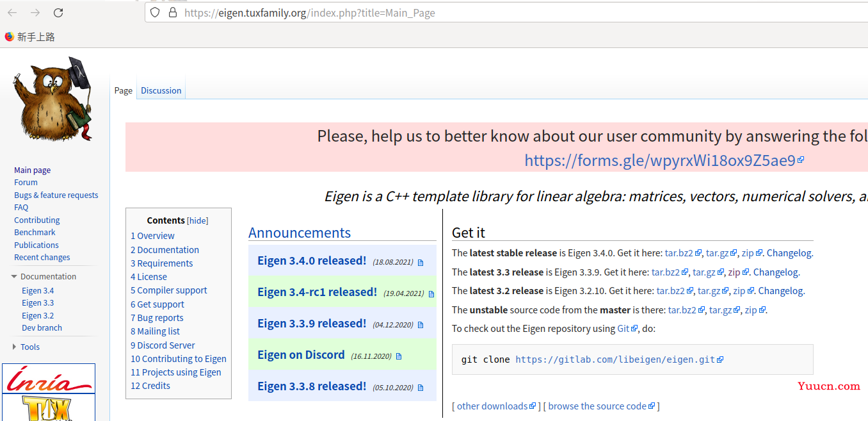Open Eigen 3.3 documentation link
The height and width of the screenshot is (421, 868).
(x=38, y=302)
